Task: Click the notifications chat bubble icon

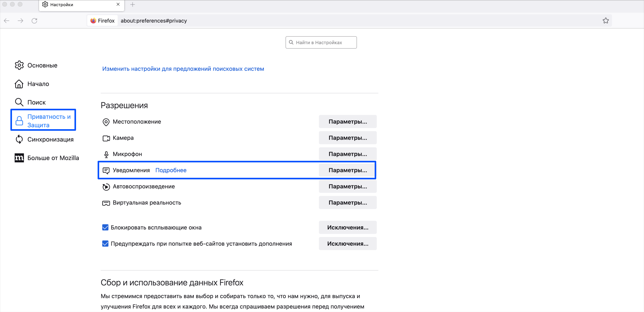Action: 106,171
